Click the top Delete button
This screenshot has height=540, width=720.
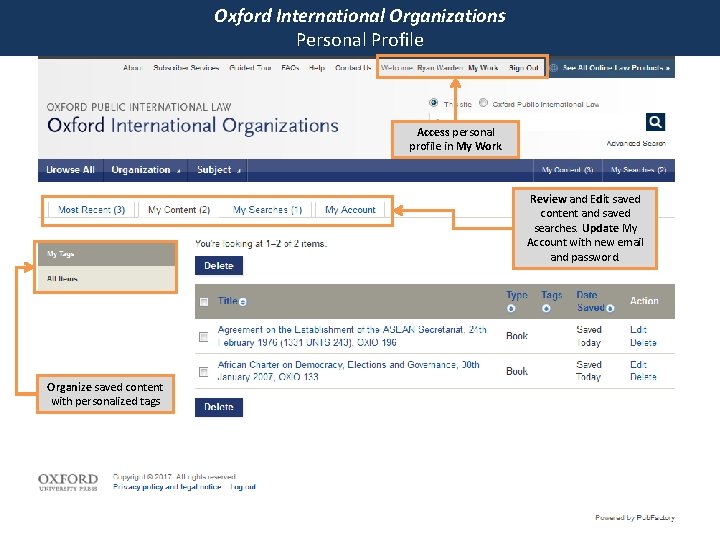tap(219, 266)
